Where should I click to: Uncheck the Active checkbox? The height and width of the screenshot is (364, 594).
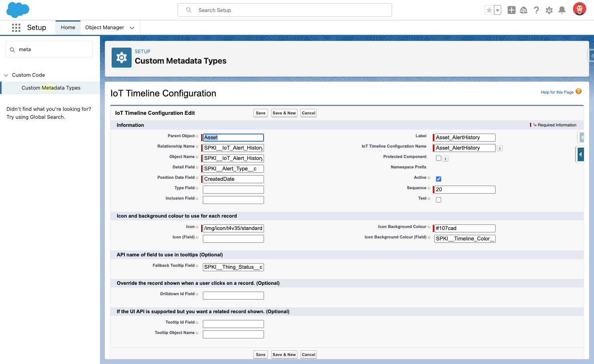point(438,179)
